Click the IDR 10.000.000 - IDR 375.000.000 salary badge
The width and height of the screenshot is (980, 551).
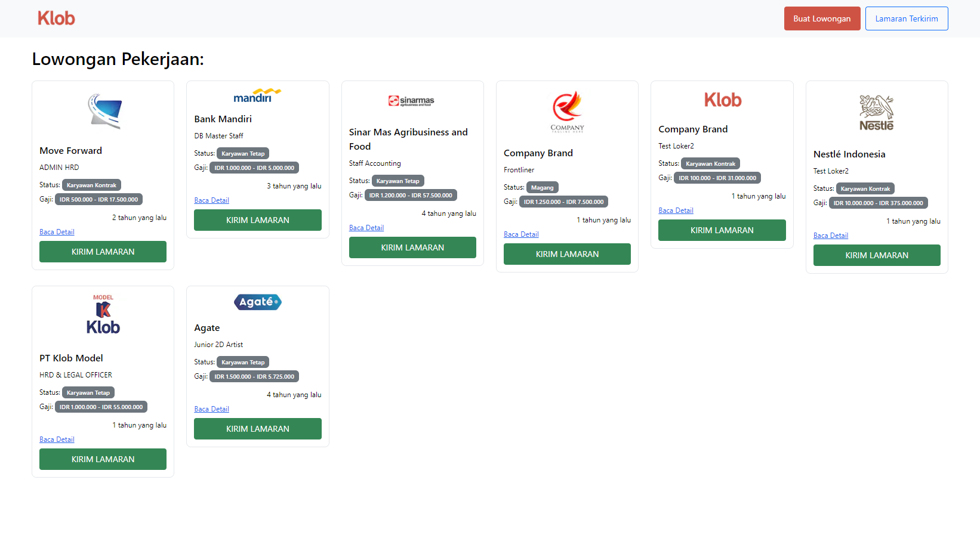(878, 203)
